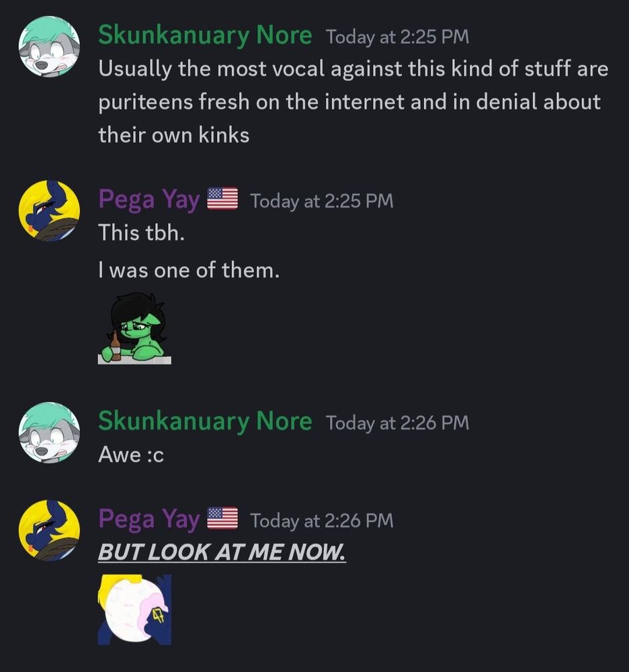Click Pega Yay's avatar at 2:25 PM
629x672 pixels.
coord(49,210)
